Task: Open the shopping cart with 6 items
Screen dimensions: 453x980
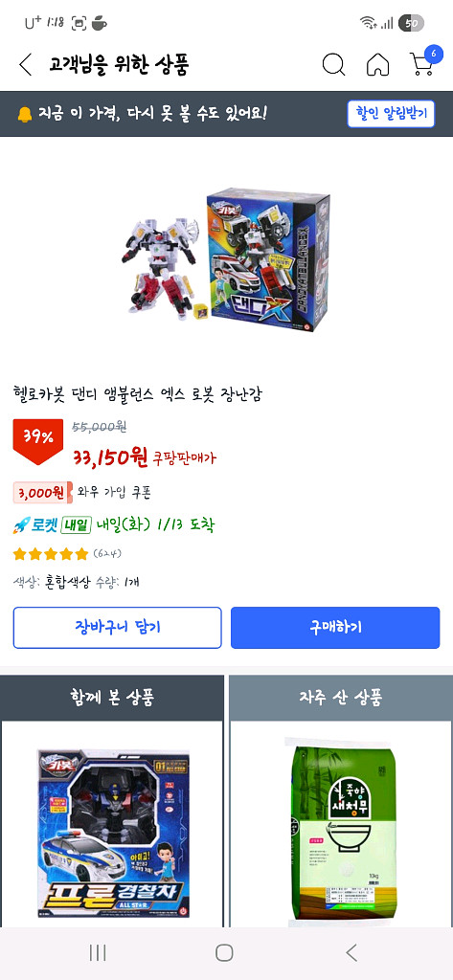Action: (424, 62)
